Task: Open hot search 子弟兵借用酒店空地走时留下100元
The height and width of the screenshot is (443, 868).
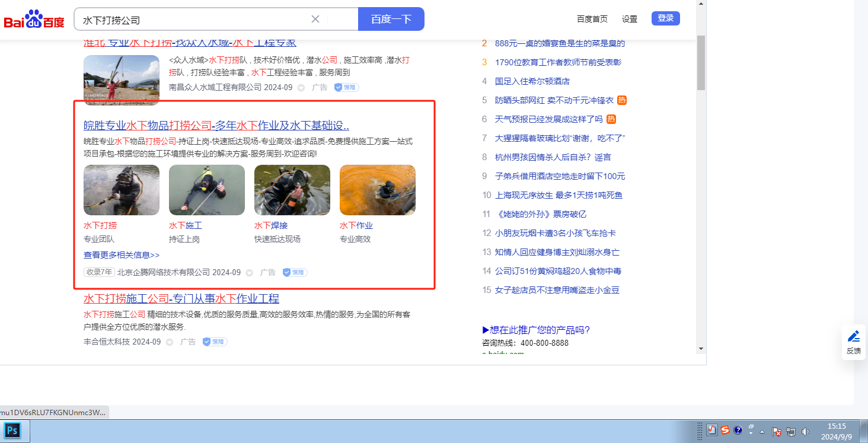Action: 560,176
